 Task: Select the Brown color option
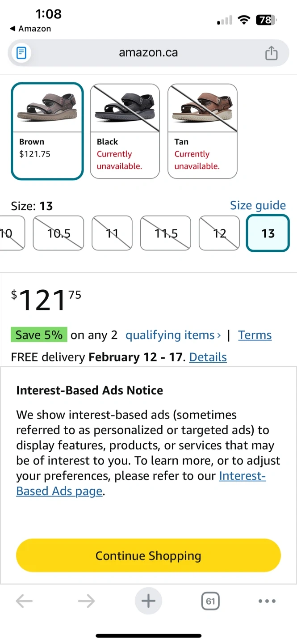47,131
